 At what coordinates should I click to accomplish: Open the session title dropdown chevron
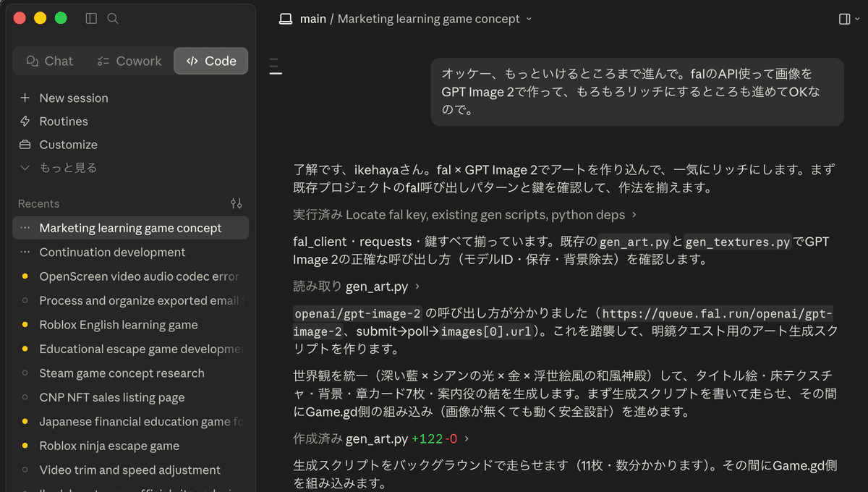[529, 19]
